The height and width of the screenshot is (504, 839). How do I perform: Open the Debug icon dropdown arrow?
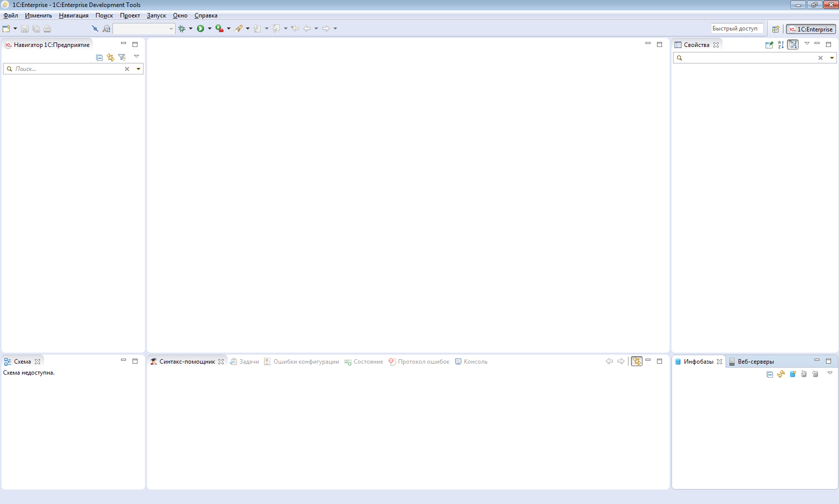pyautogui.click(x=190, y=28)
